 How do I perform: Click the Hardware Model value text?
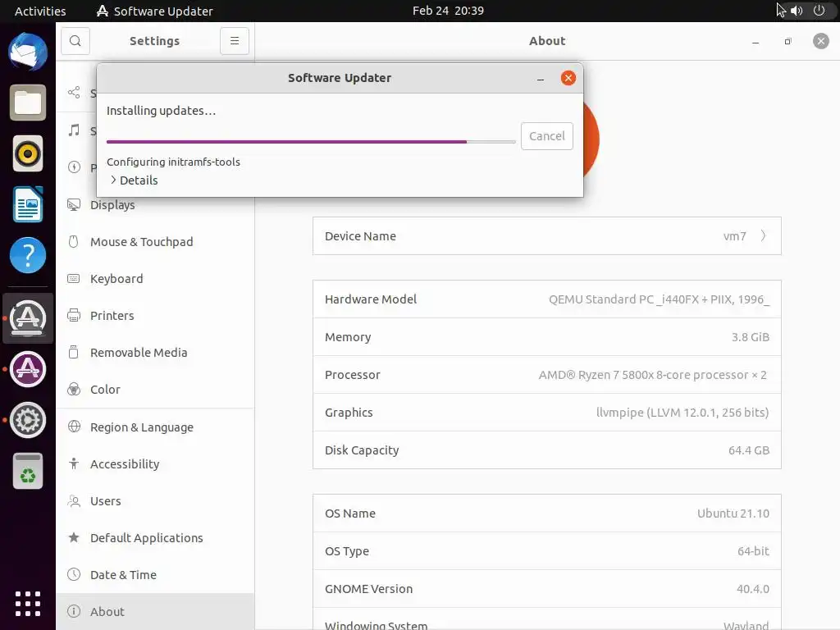pyautogui.click(x=659, y=299)
